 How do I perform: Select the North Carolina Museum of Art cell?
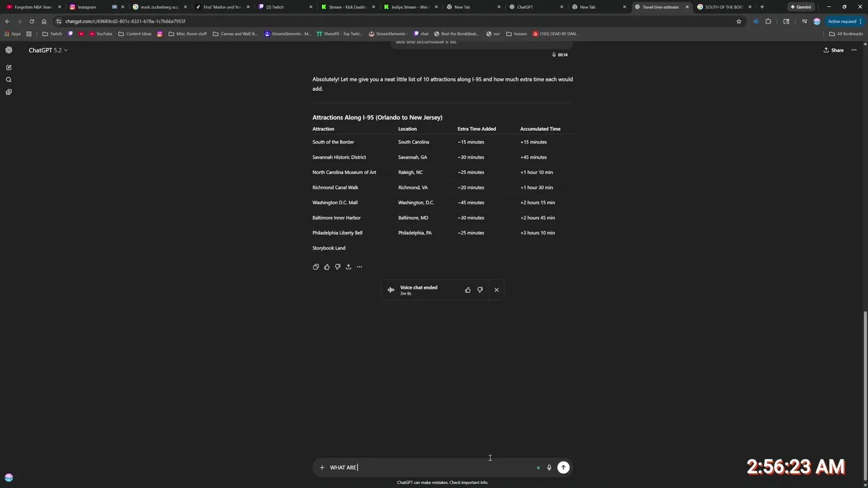pos(344,172)
